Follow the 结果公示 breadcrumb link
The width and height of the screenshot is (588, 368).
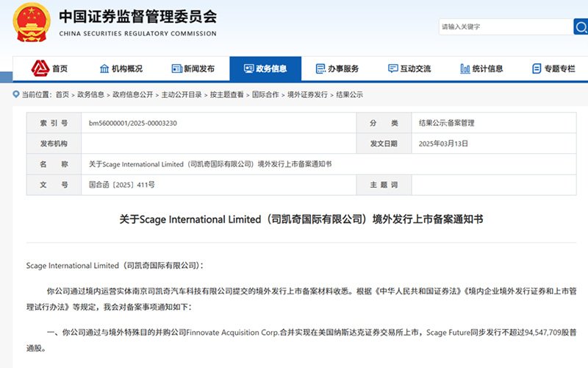[x=349, y=95]
